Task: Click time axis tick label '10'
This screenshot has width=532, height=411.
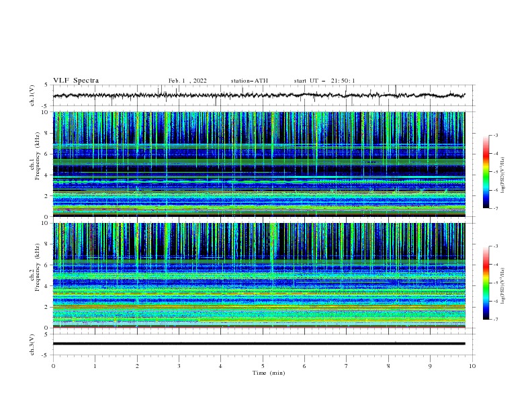Action: coord(472,366)
